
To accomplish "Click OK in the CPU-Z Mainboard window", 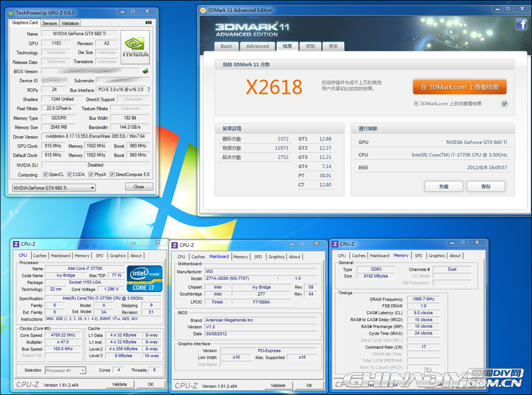I will [x=309, y=385].
